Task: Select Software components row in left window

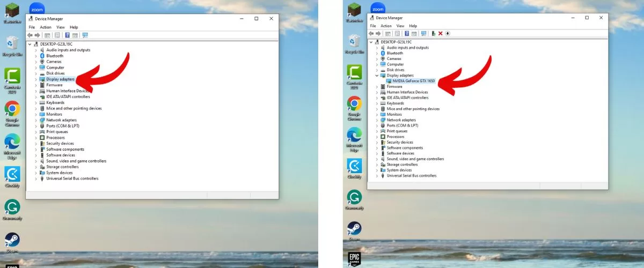Action: pos(62,149)
